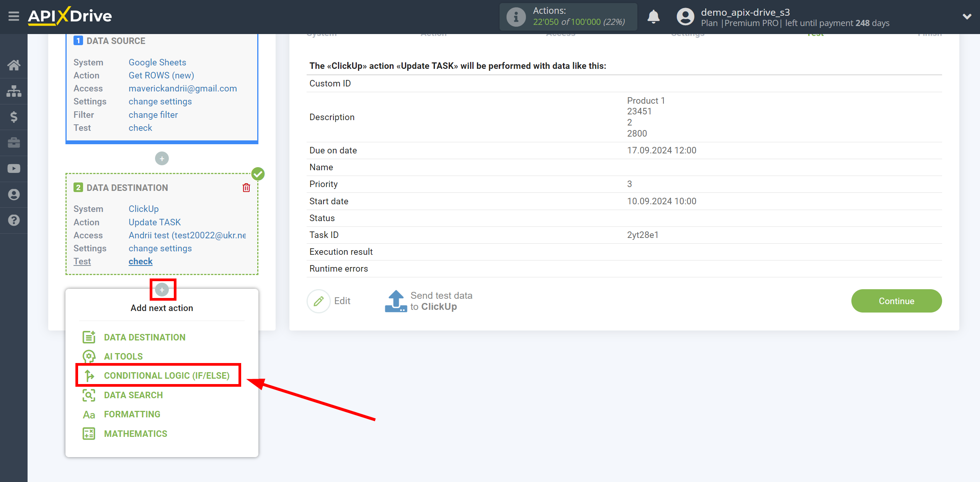980x482 pixels.
Task: Open the Google Sheets system link
Action: tap(157, 62)
